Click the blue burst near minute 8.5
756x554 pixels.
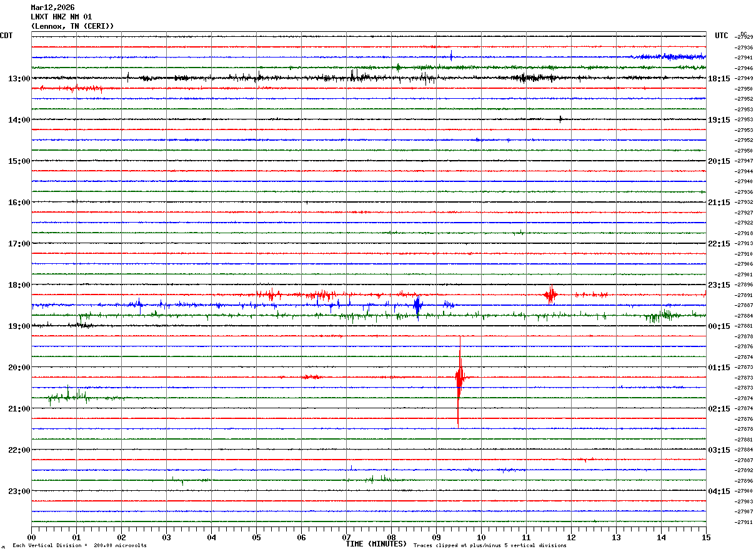tap(417, 305)
